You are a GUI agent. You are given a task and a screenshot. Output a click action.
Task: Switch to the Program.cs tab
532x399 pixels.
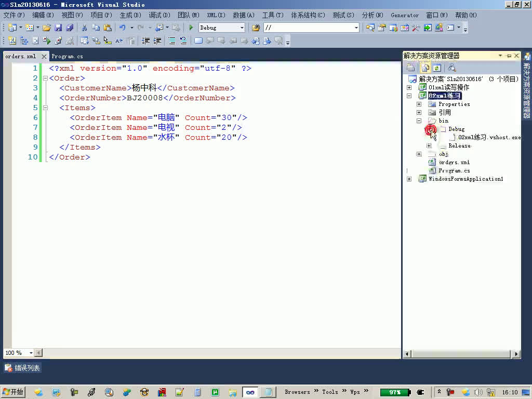[67, 56]
